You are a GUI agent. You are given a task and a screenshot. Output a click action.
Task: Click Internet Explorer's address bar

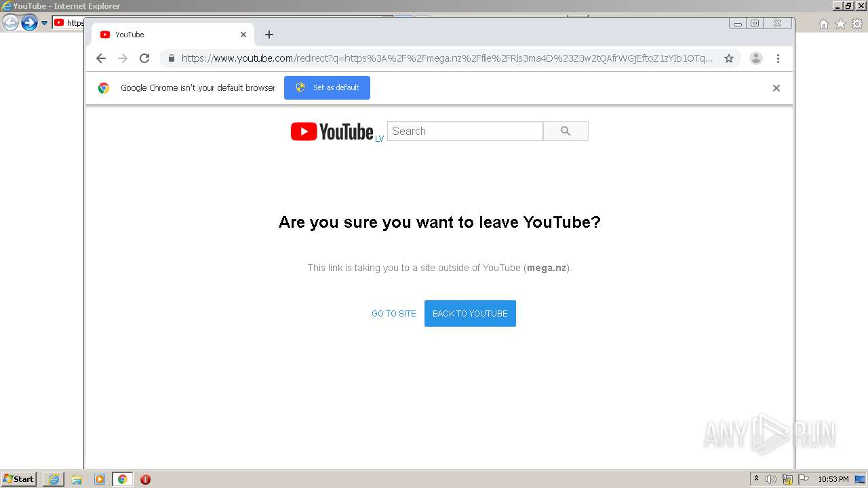tap(68, 23)
